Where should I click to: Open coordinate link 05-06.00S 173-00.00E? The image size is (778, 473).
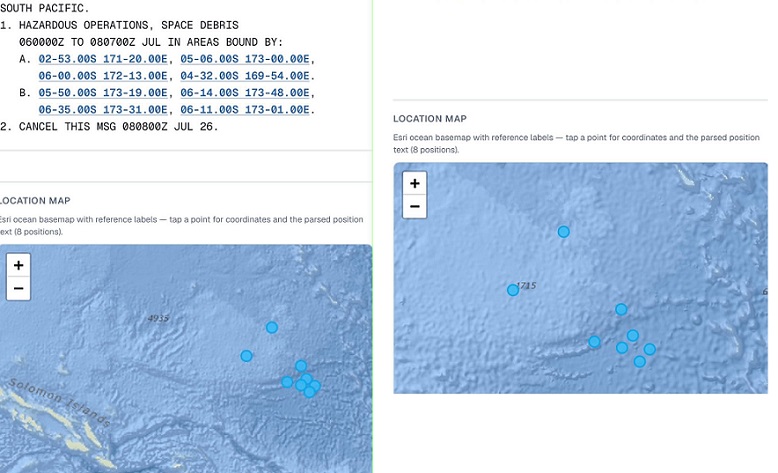click(245, 59)
